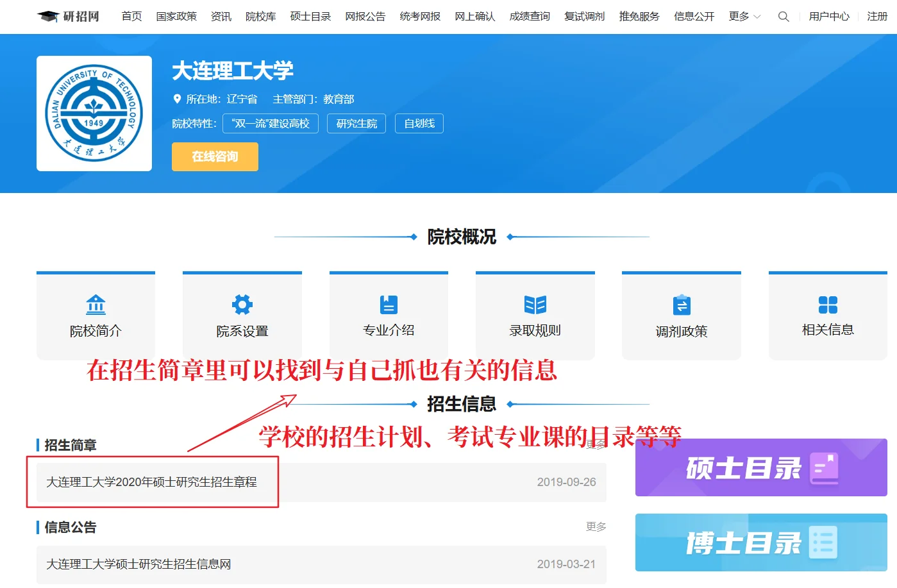897x588 pixels.
Task: Open 统考网报 menu item
Action: point(420,17)
